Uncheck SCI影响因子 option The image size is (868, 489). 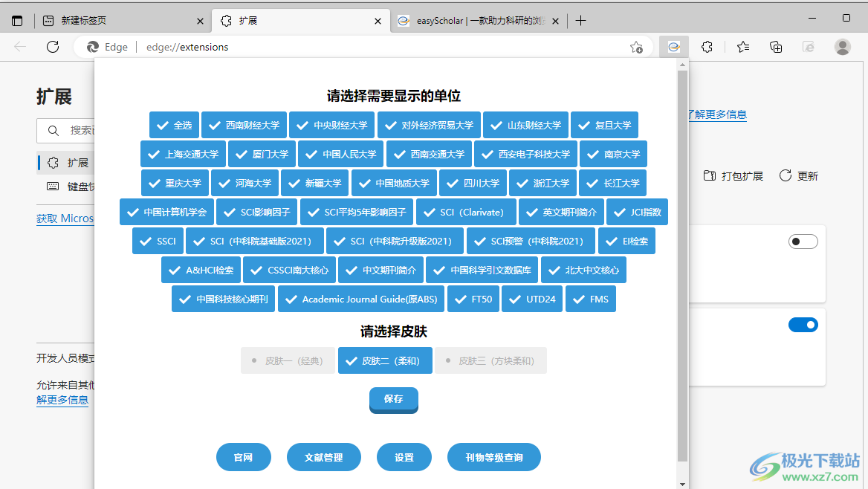tap(256, 212)
